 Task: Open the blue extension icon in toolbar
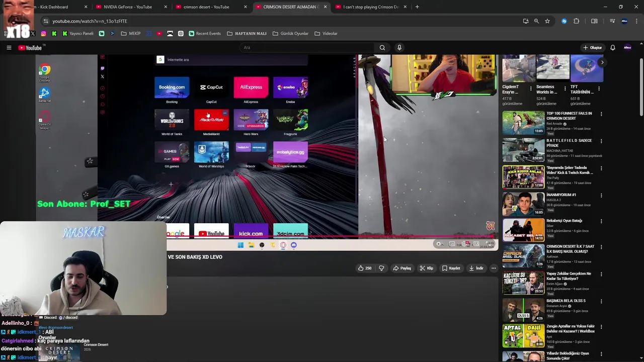click(x=564, y=21)
